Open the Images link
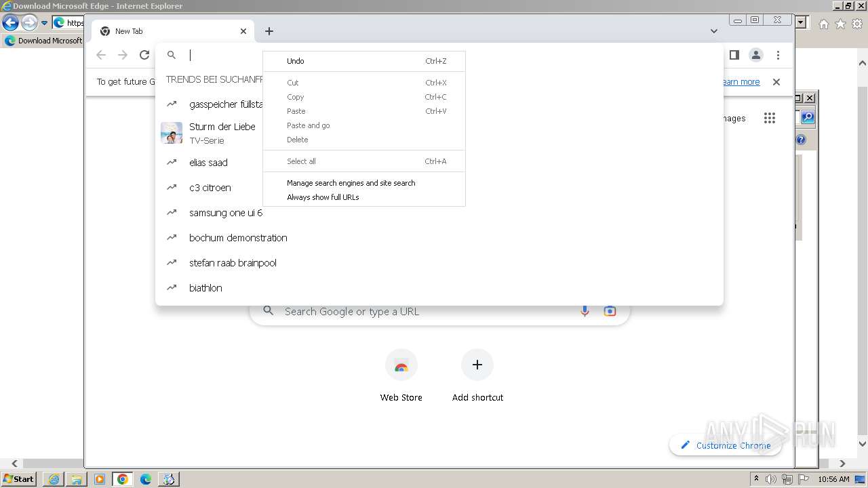Image resolution: width=868 pixels, height=488 pixels. (x=733, y=119)
